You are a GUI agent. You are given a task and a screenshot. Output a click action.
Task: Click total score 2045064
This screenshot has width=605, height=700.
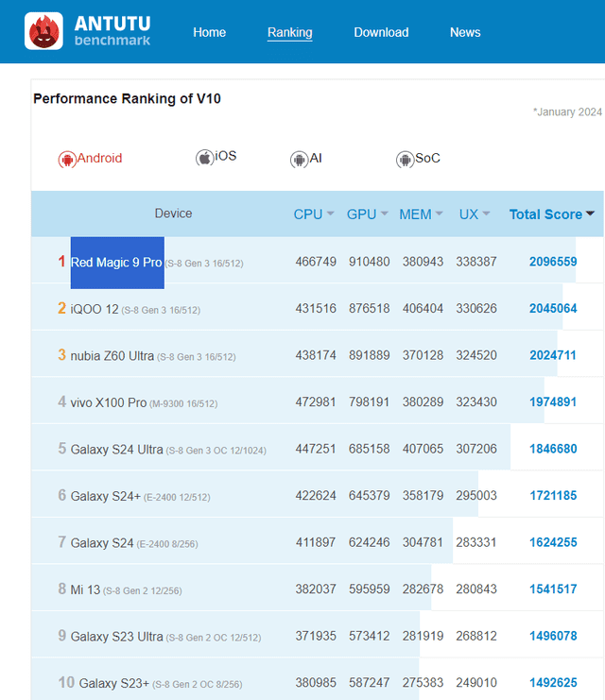click(x=553, y=309)
